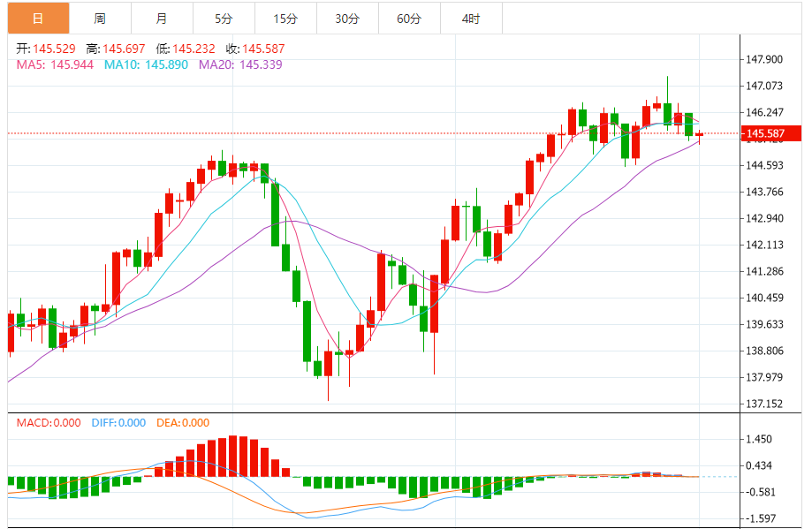This screenshot has width=812, height=529.
Task: Click the -0.581 MACD axis label
Action: [x=760, y=492]
